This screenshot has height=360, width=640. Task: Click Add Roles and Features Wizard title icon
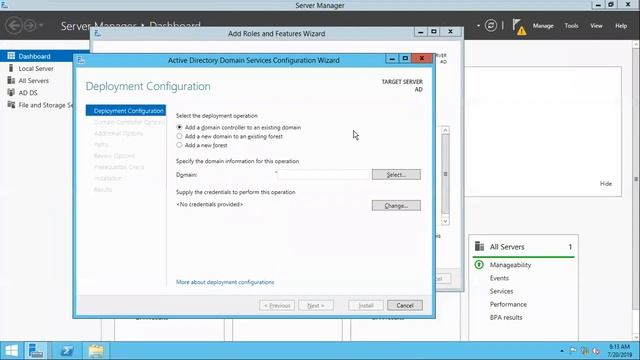click(x=98, y=33)
